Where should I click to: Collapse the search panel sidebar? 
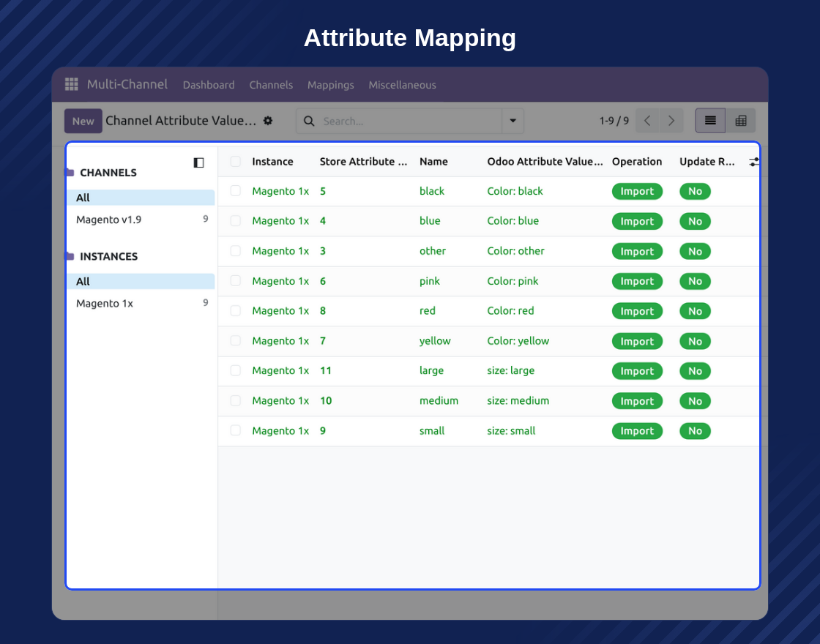click(198, 162)
